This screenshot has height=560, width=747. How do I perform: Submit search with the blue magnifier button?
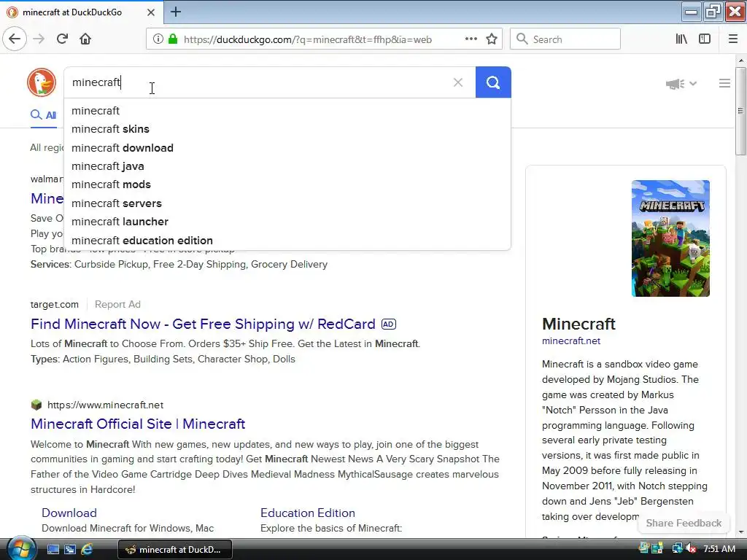click(x=493, y=82)
